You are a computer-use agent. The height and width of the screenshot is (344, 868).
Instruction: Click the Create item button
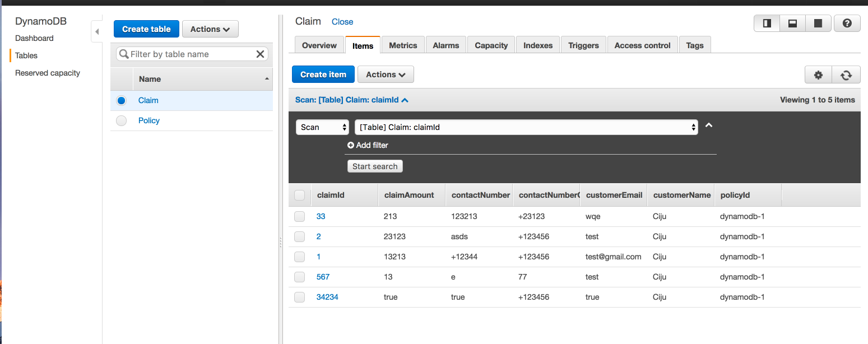point(323,75)
